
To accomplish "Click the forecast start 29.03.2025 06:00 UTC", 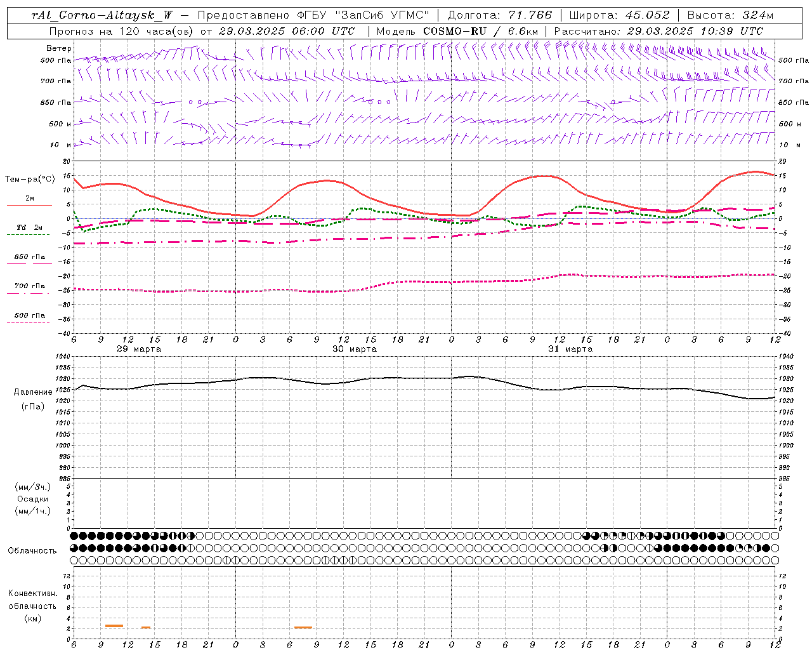I will point(286,31).
